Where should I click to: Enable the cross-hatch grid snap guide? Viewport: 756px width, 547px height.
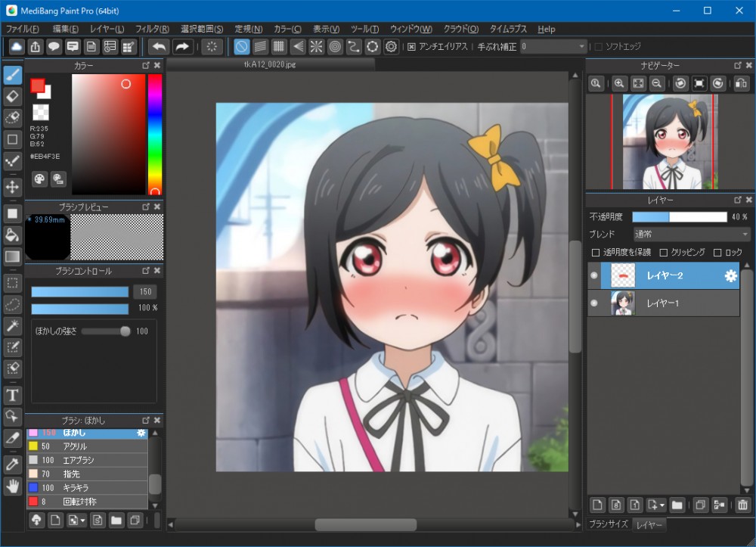tap(279, 47)
